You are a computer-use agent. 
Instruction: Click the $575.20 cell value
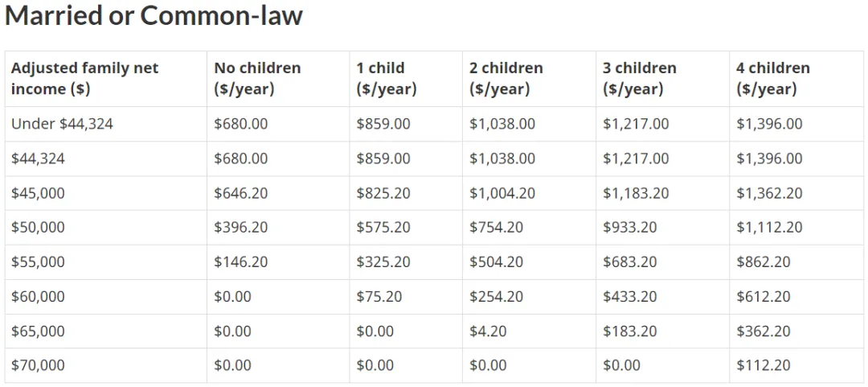[383, 228]
